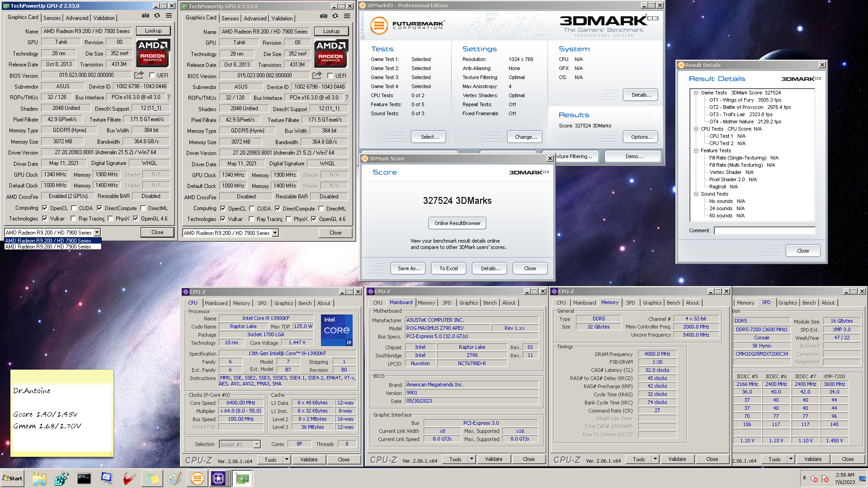Viewport: 868px width, 488px height.
Task: Open Advanced tab in right GPU-Z
Action: point(255,19)
